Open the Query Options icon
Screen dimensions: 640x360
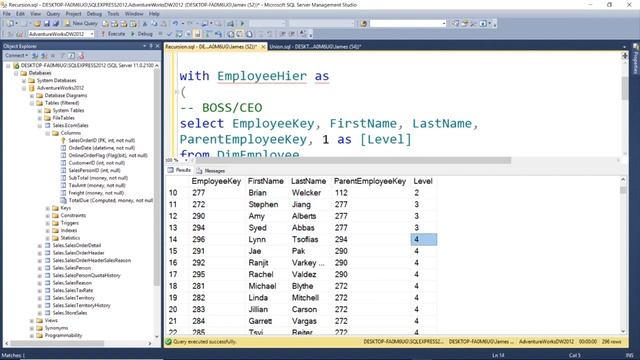[188, 34]
